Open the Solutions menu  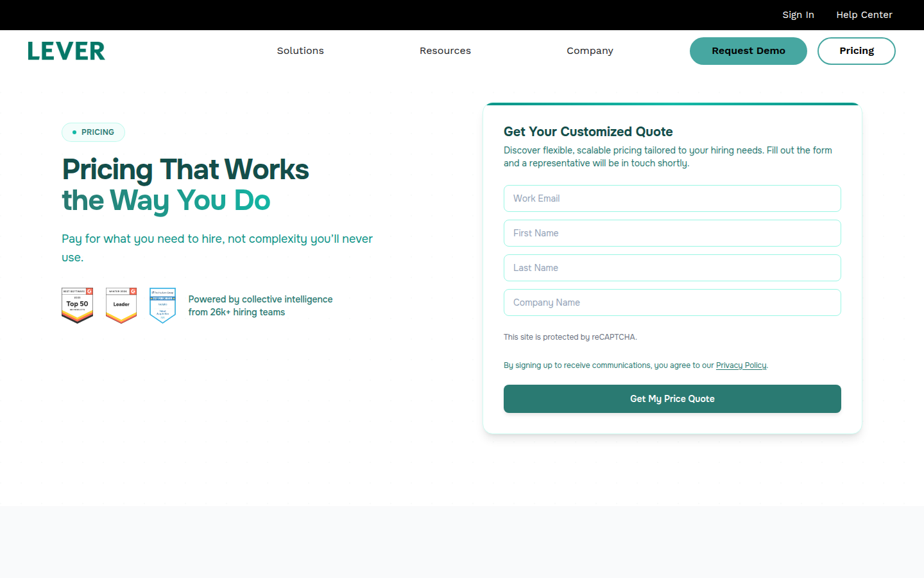click(x=300, y=51)
